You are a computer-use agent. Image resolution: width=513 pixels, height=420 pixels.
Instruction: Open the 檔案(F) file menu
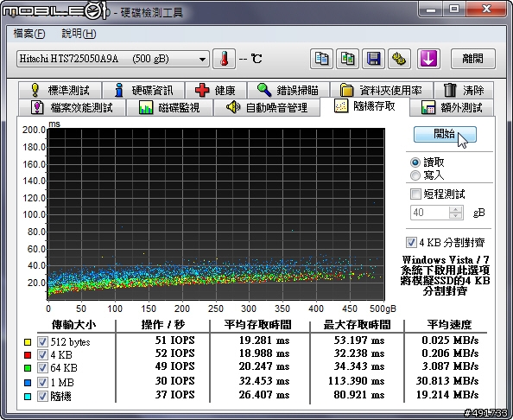[x=29, y=34]
